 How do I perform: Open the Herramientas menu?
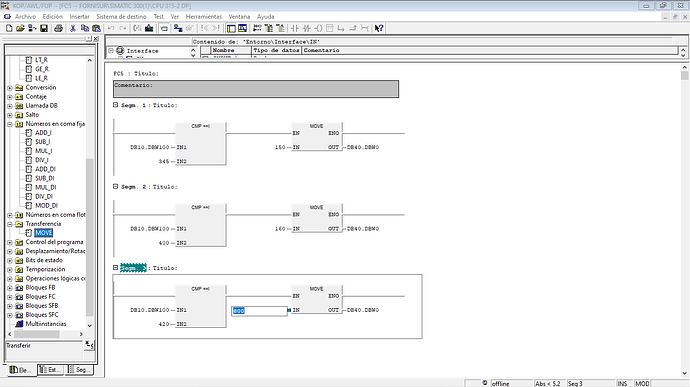point(204,17)
